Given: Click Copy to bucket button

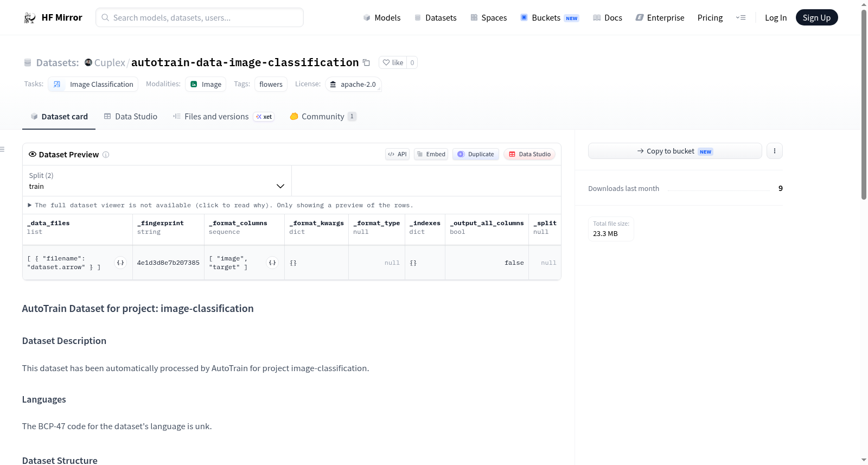Looking at the screenshot, I should click(x=675, y=151).
